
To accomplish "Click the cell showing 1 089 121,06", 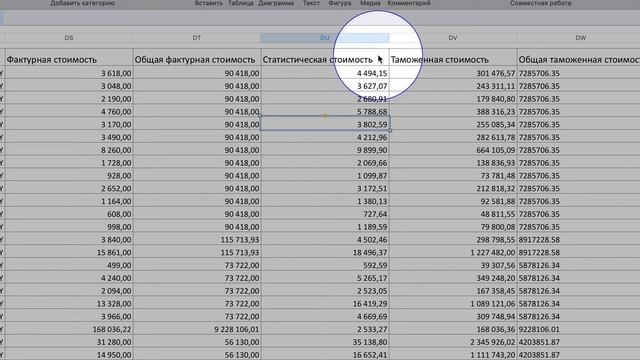I will pos(453,304).
